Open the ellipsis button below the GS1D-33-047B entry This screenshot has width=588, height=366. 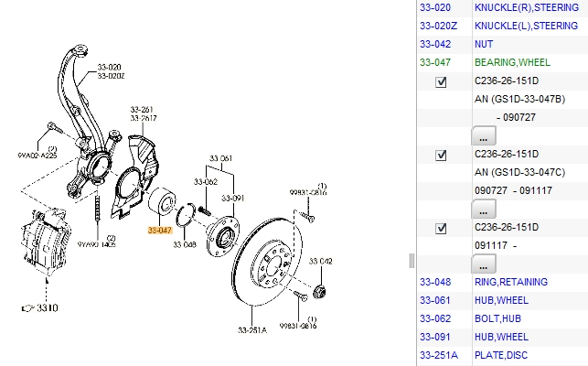[484, 136]
